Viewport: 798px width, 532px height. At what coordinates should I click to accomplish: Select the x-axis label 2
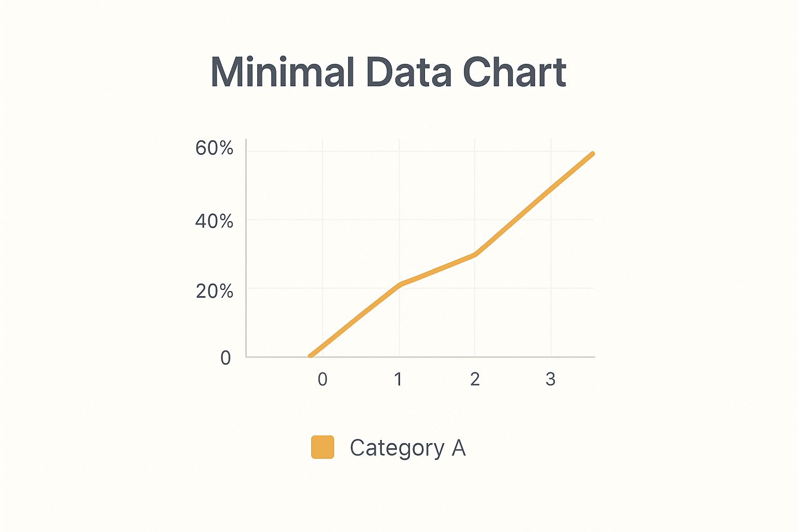pyautogui.click(x=475, y=380)
